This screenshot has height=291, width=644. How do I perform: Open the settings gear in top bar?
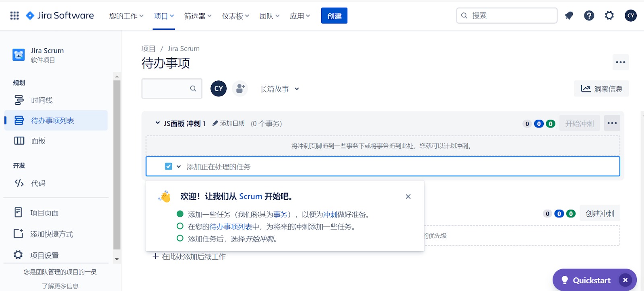pos(609,16)
